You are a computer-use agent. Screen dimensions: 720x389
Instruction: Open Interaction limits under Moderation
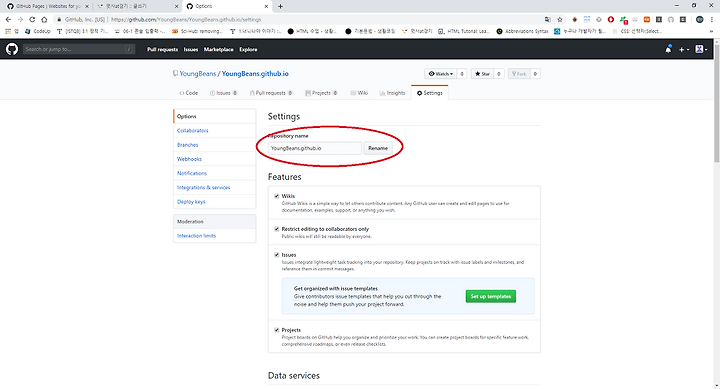coord(214,236)
